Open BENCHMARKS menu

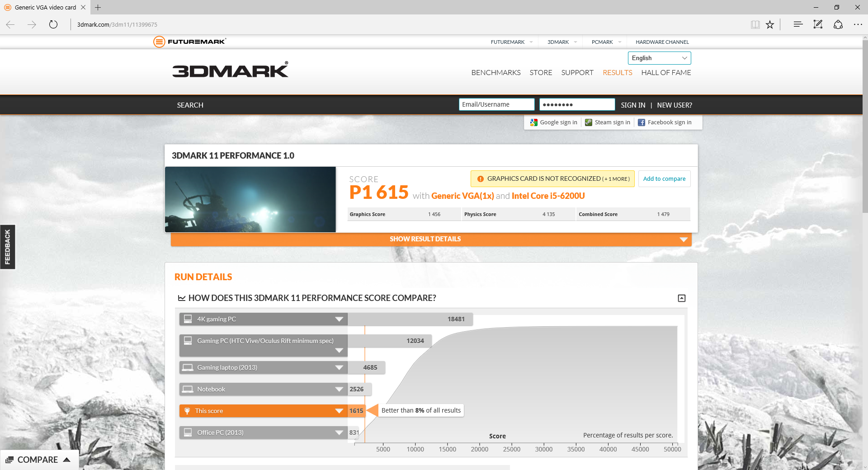pos(496,73)
